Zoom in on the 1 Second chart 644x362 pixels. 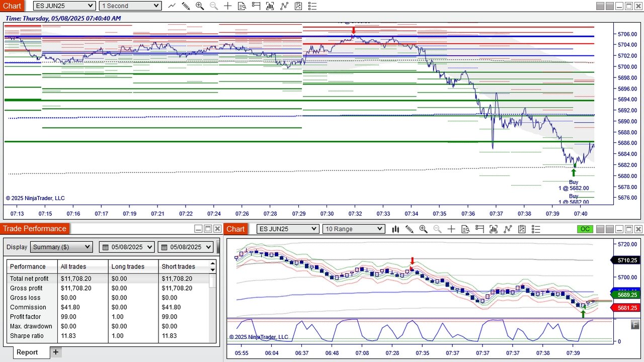(200, 6)
